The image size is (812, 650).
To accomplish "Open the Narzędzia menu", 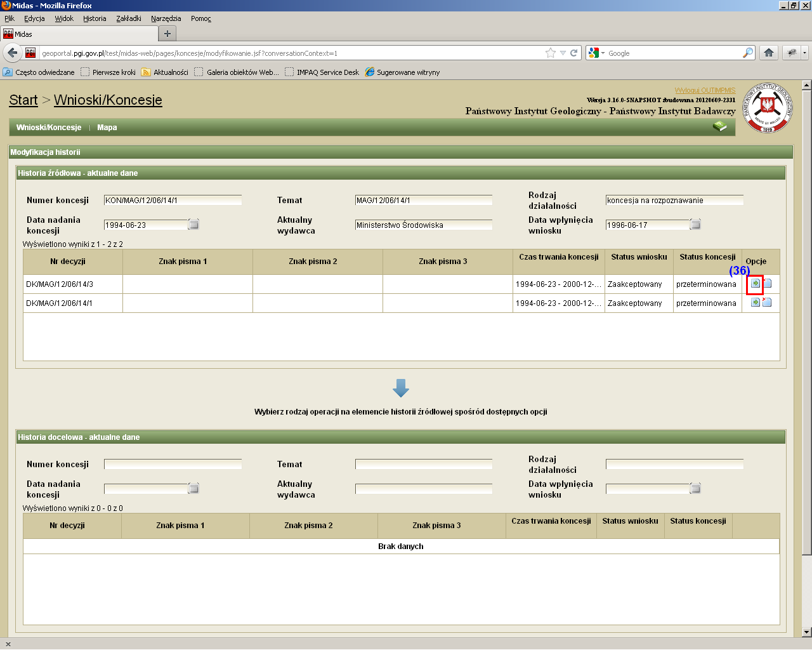I will point(166,18).
